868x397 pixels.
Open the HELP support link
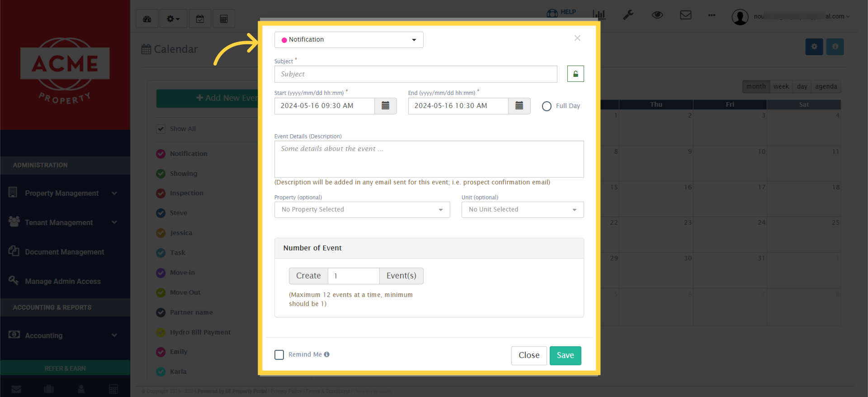point(561,13)
